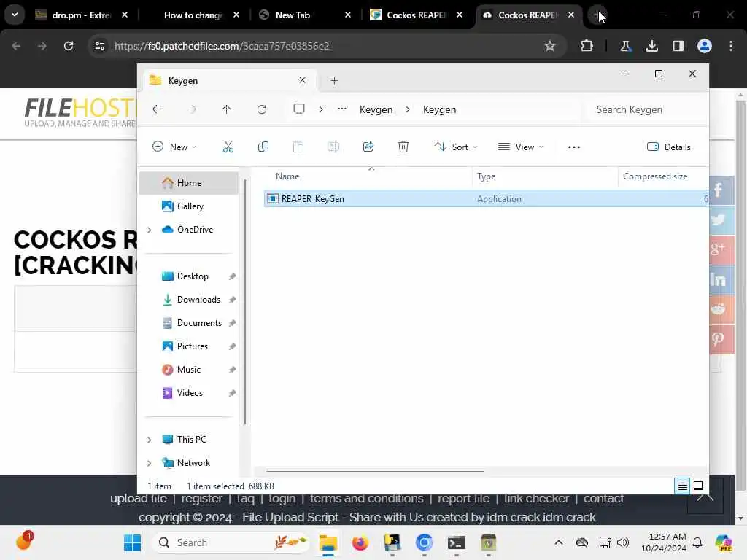Expand the This PC tree node
747x560 pixels.
tap(149, 440)
